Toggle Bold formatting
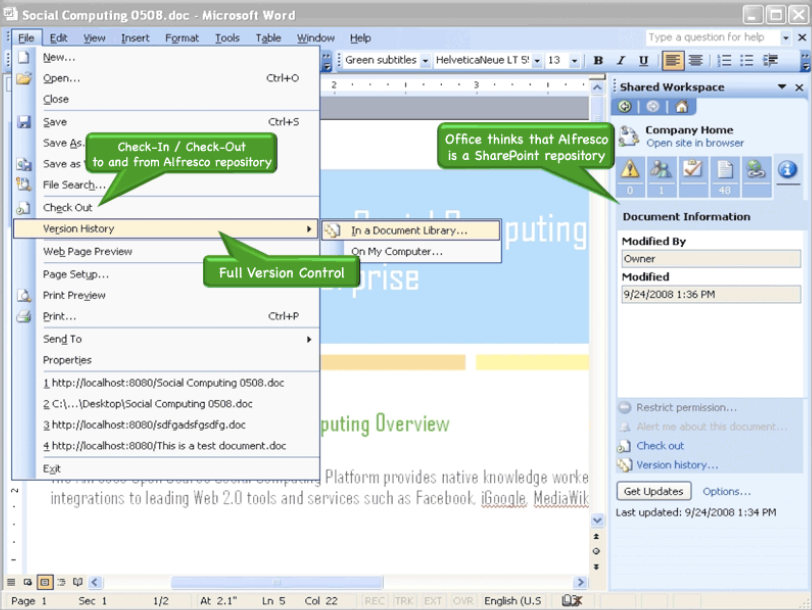Image resolution: width=812 pixels, height=610 pixels. coord(598,61)
